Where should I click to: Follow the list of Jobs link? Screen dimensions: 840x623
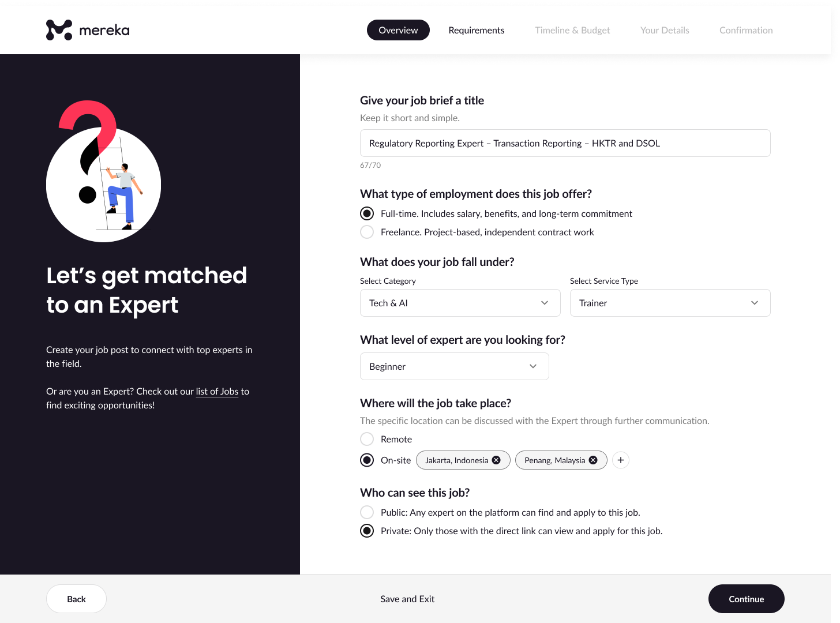click(217, 391)
